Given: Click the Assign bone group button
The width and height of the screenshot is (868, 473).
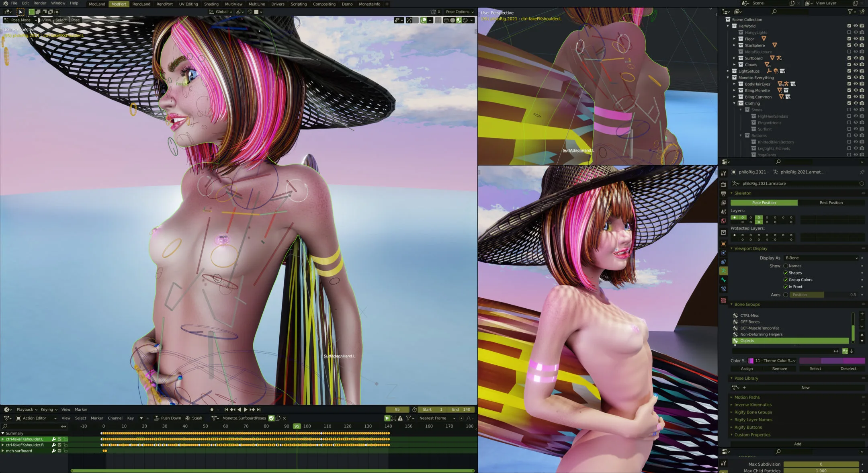Looking at the screenshot, I should (x=747, y=369).
